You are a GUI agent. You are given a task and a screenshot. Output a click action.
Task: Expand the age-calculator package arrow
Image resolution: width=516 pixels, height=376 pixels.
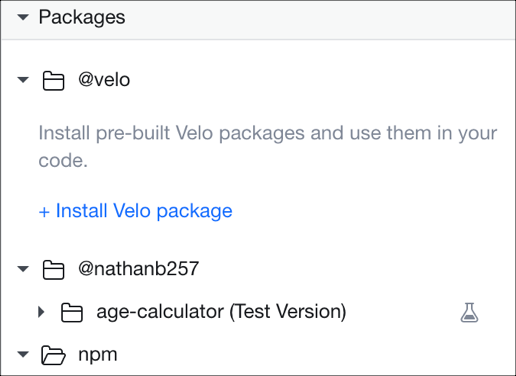[x=41, y=312]
